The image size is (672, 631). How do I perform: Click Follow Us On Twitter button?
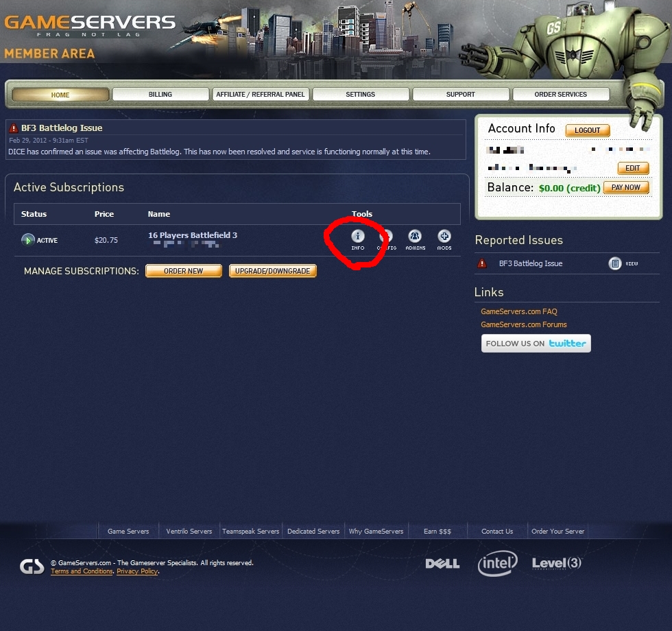[x=536, y=344]
